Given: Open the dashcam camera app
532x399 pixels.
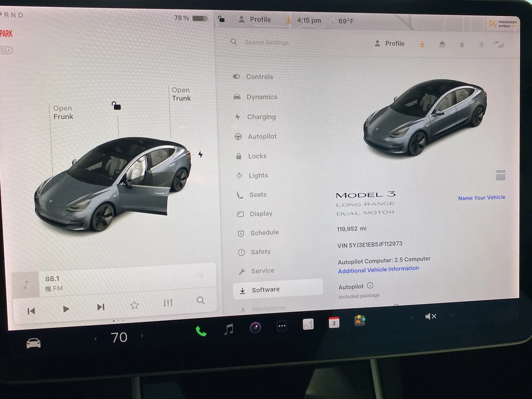Looking at the screenshot, I should 255,328.
